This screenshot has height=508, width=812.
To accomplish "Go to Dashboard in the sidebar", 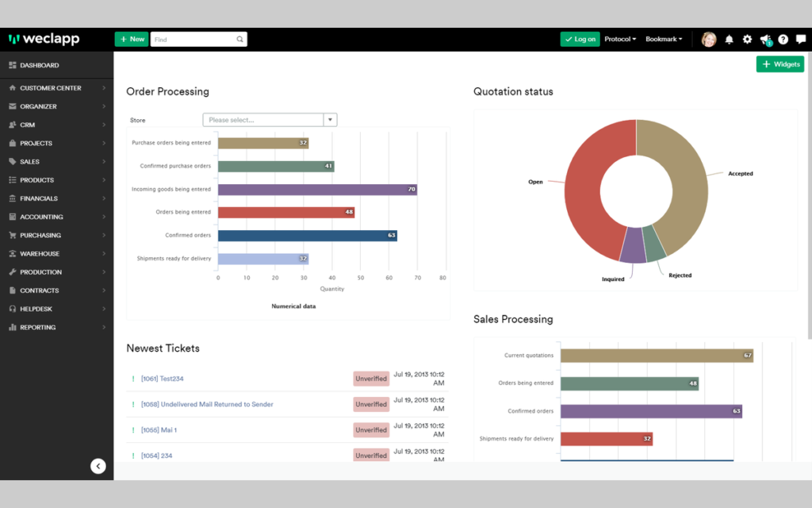I will [56, 65].
